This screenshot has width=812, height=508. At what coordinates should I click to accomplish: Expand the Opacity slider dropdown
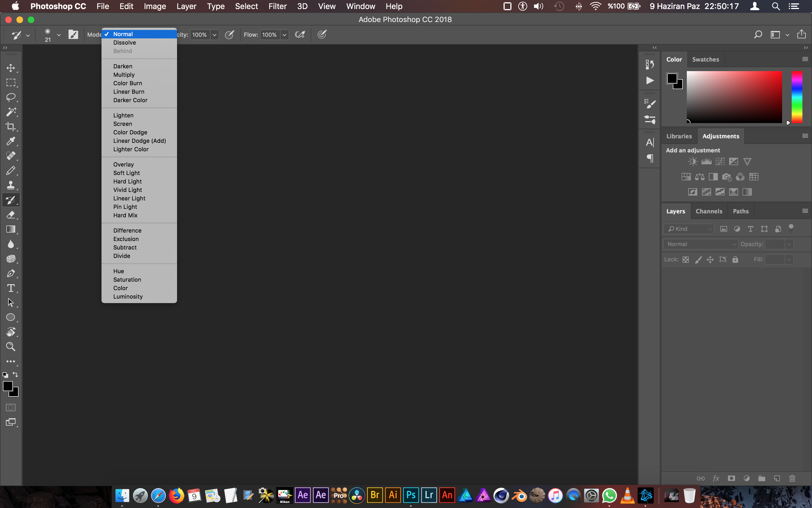215,35
